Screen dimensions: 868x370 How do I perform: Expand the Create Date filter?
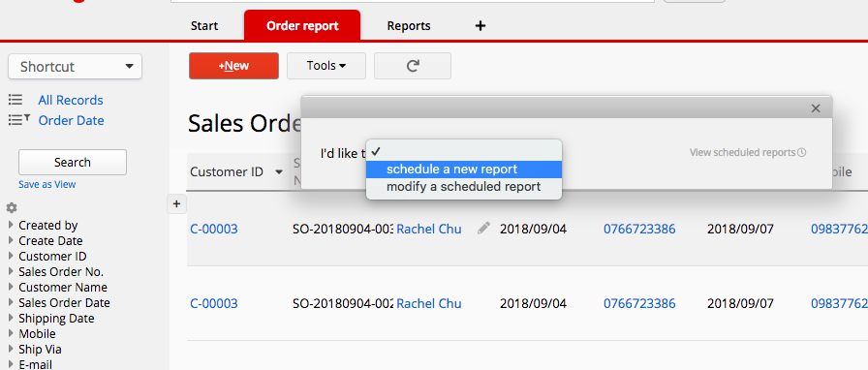pyautogui.click(x=11, y=240)
